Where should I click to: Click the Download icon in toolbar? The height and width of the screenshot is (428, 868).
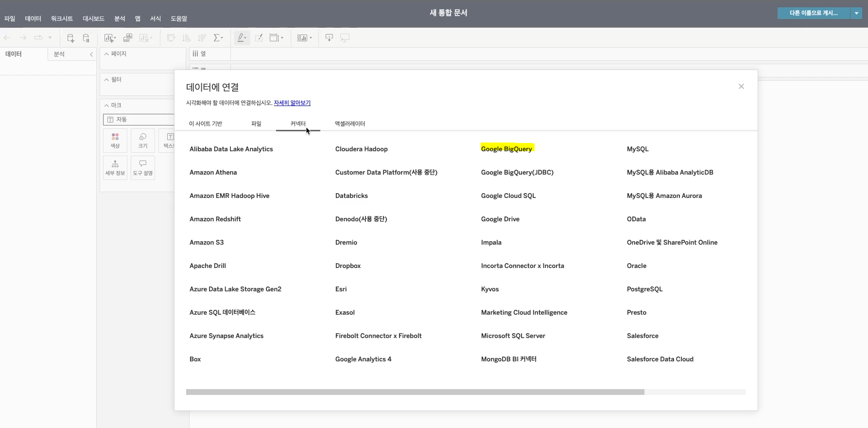pyautogui.click(x=329, y=37)
